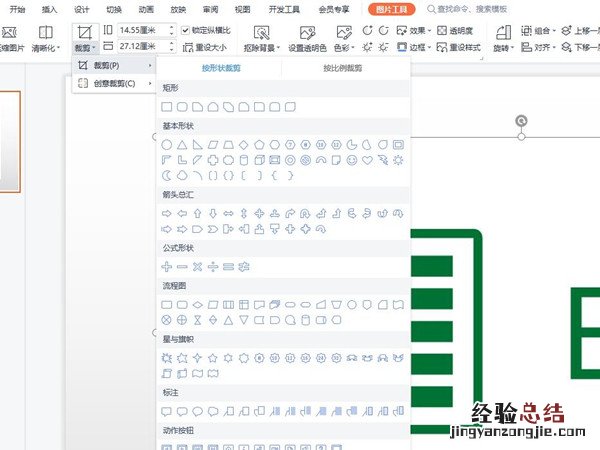Expand the creative crop submenu

point(114,84)
